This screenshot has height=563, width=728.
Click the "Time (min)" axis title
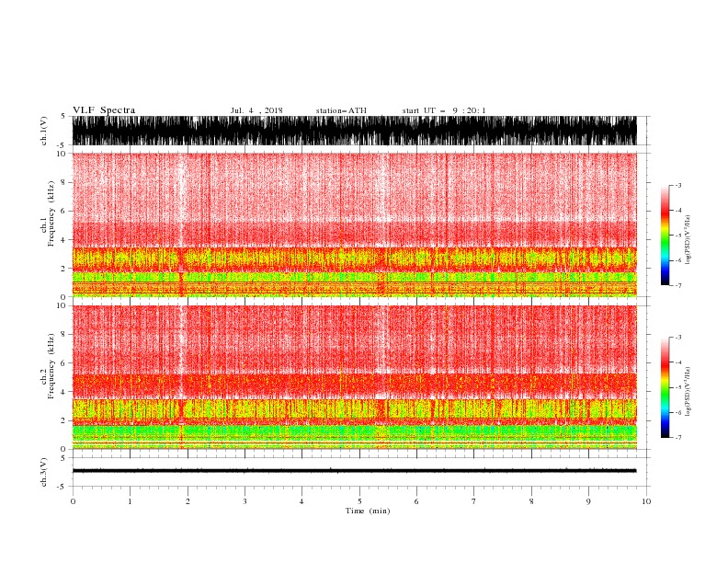[x=368, y=511]
